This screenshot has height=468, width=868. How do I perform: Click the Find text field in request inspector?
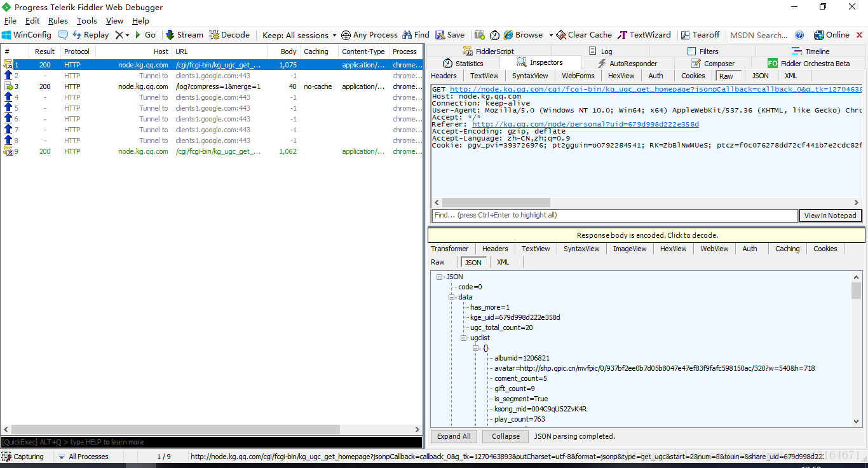tap(614, 216)
